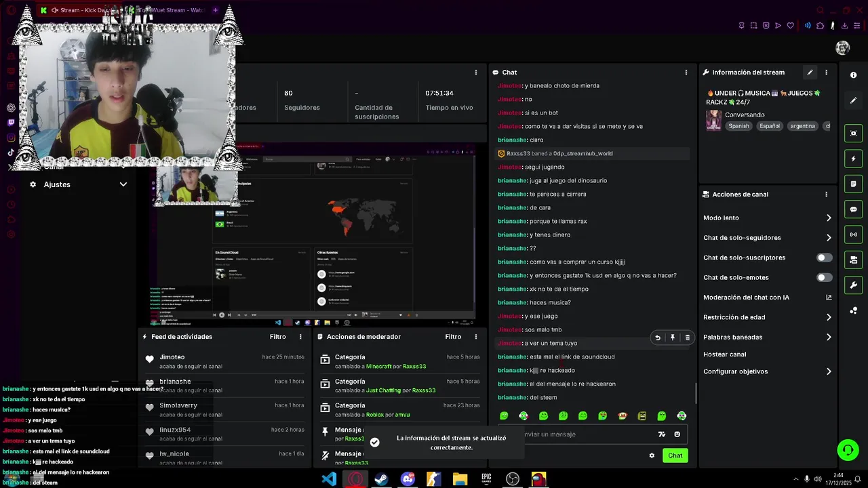This screenshot has width=868, height=488.
Task: Open the info icon in the right sidebar
Action: coord(853,75)
